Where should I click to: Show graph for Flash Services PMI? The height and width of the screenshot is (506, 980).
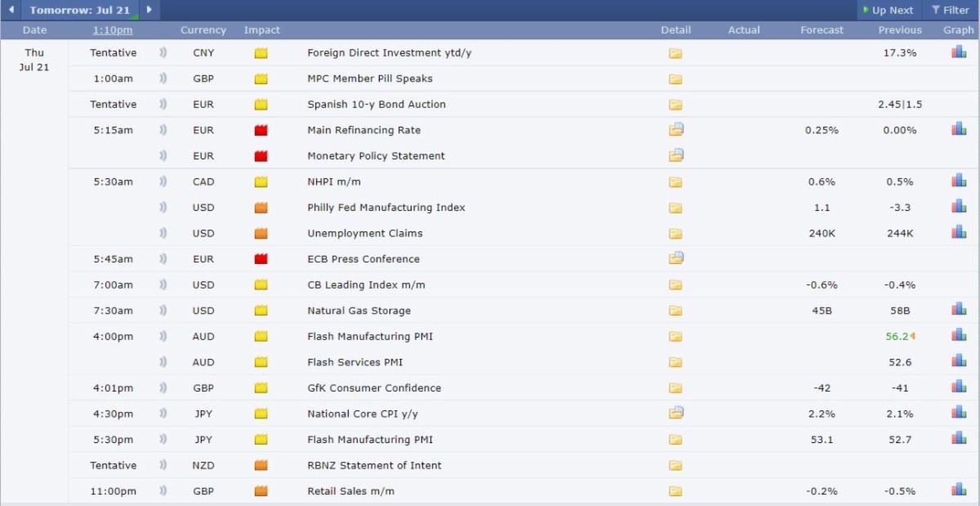(x=959, y=360)
